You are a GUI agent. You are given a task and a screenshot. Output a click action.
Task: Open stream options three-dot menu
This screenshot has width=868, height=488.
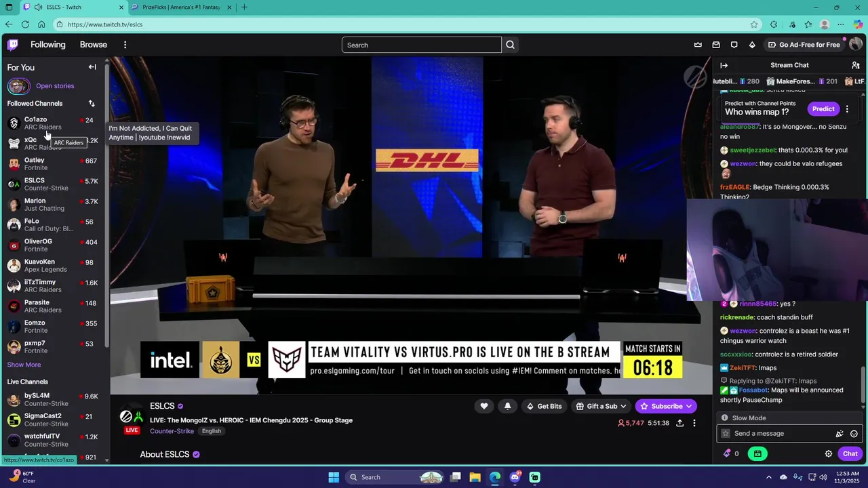click(694, 423)
